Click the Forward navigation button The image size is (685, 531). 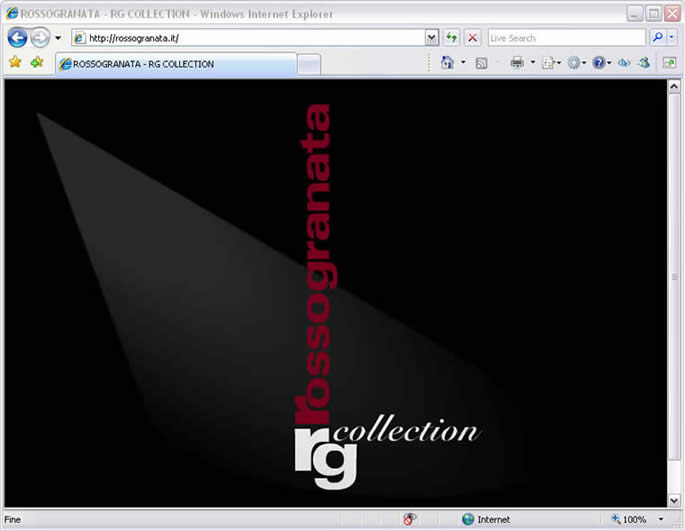point(39,37)
